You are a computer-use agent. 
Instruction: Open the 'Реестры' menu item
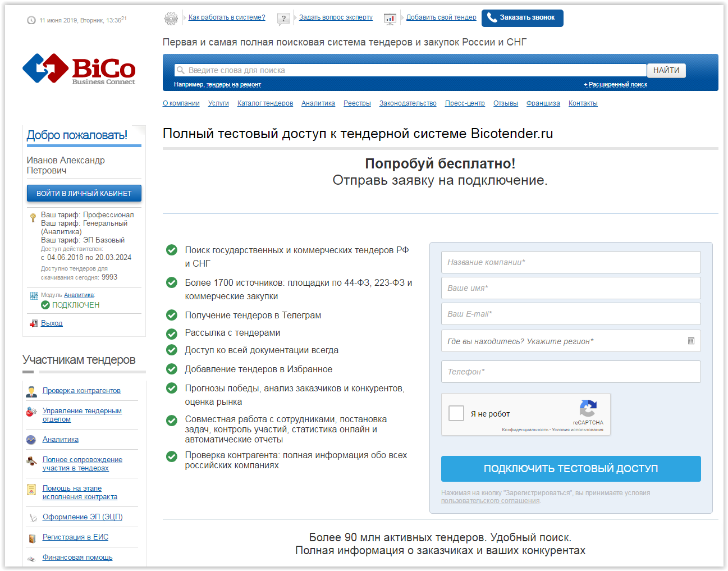coord(357,103)
